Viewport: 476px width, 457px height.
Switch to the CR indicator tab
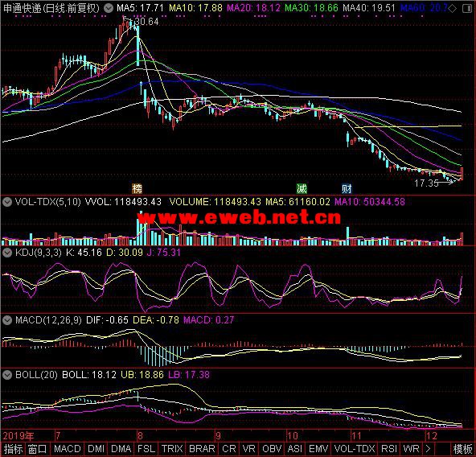tap(229, 449)
